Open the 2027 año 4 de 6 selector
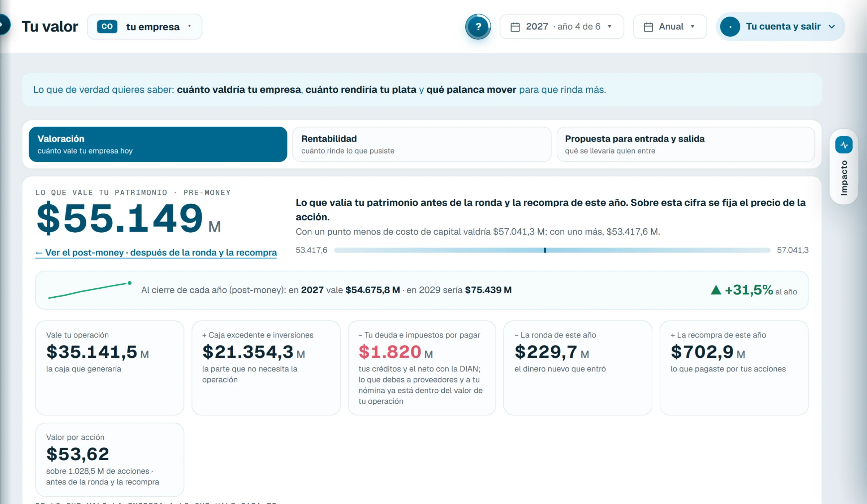The image size is (867, 504). tap(562, 27)
